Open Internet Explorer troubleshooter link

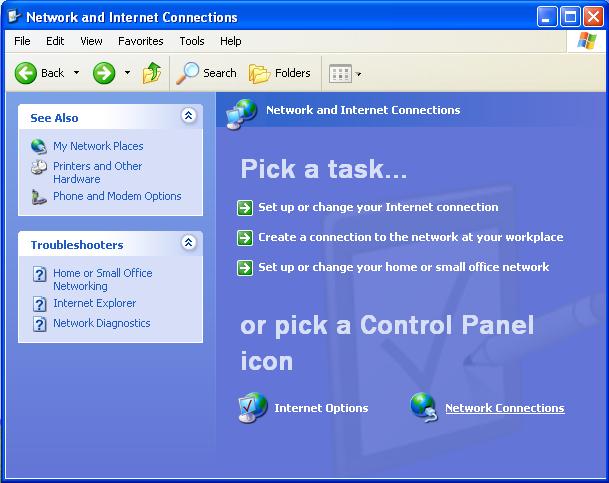coord(95,303)
